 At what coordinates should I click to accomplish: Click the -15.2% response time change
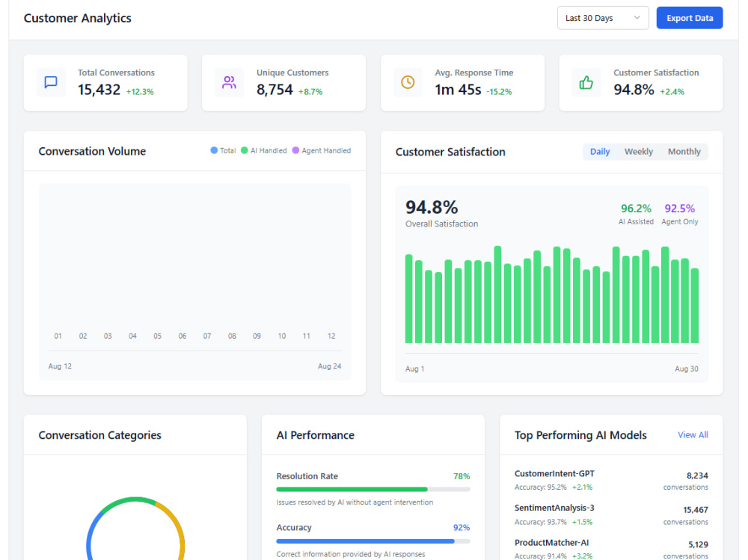[x=499, y=91]
